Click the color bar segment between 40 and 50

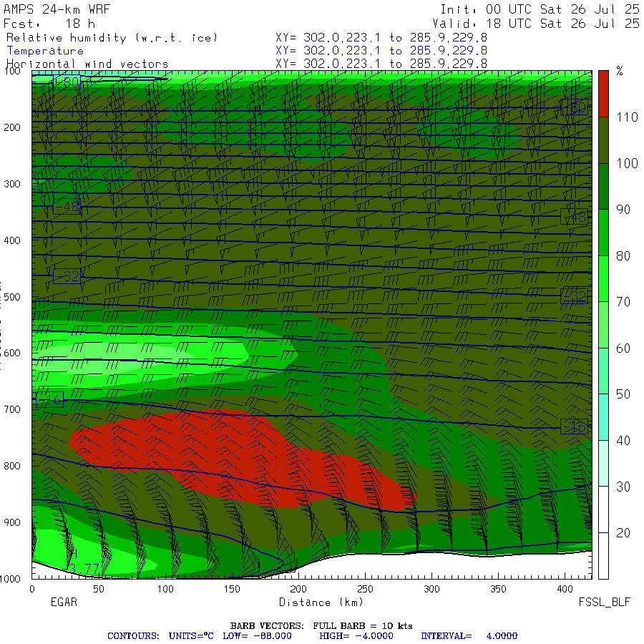(x=603, y=417)
